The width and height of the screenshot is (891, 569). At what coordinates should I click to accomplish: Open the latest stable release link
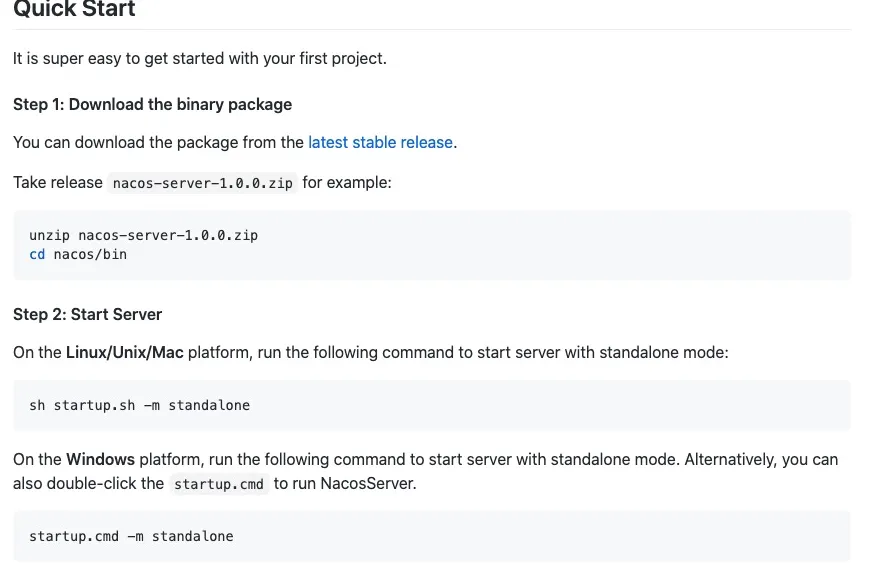(380, 142)
